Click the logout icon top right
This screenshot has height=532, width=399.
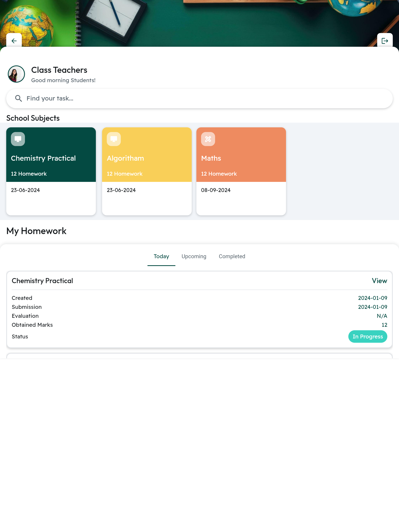coord(385,41)
